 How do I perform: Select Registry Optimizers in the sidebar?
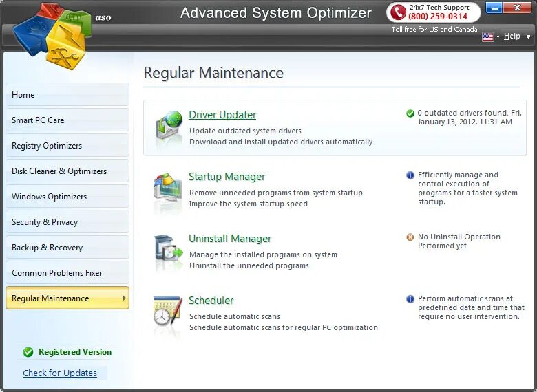click(x=67, y=145)
